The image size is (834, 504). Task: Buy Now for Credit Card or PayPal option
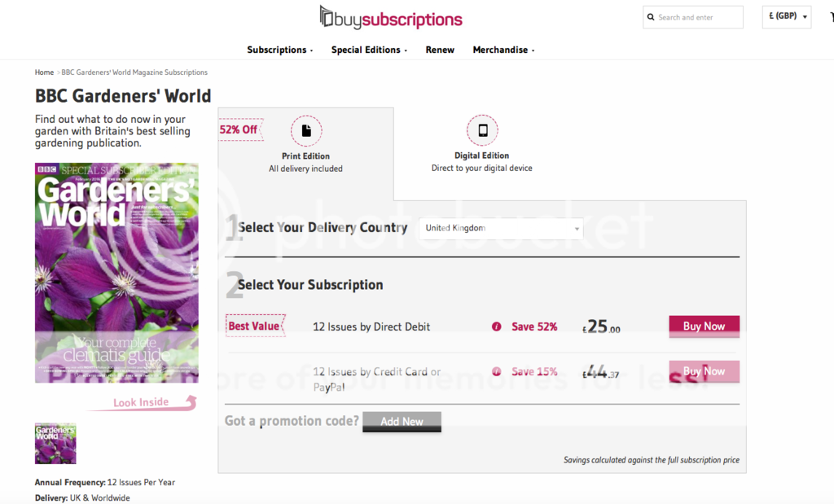click(x=705, y=371)
